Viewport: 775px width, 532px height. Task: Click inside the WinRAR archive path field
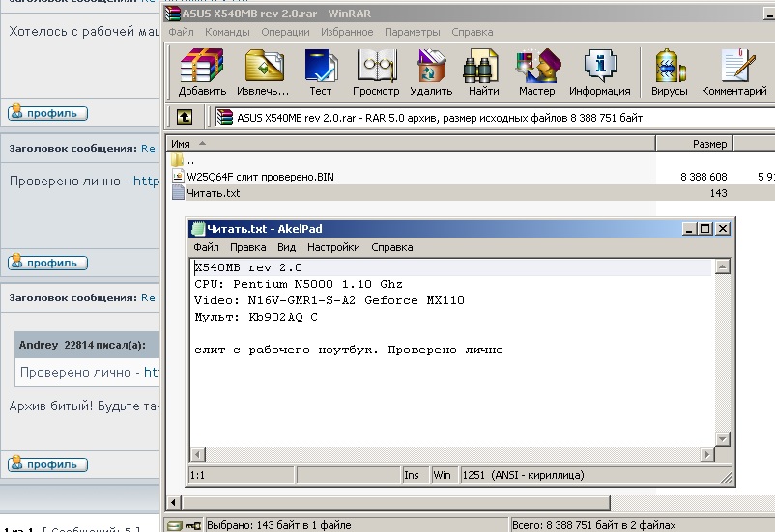click(494, 118)
